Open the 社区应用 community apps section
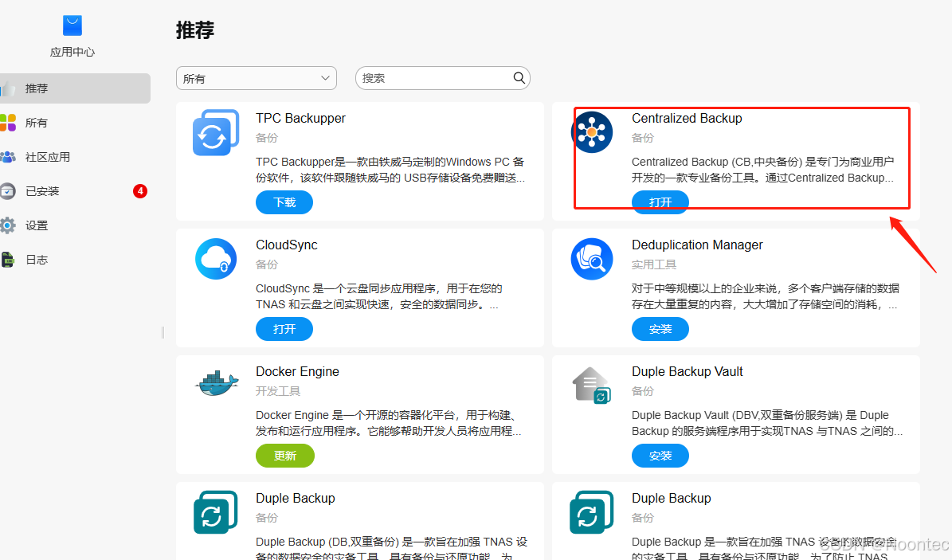The height and width of the screenshot is (560, 952). coord(76,157)
